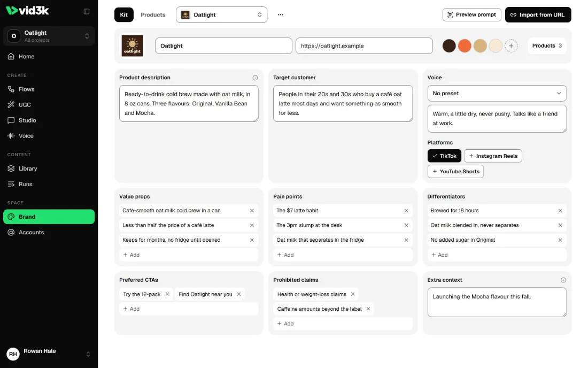Remove 'Café-smooth oat milk cold brew' value prop

tap(252, 211)
